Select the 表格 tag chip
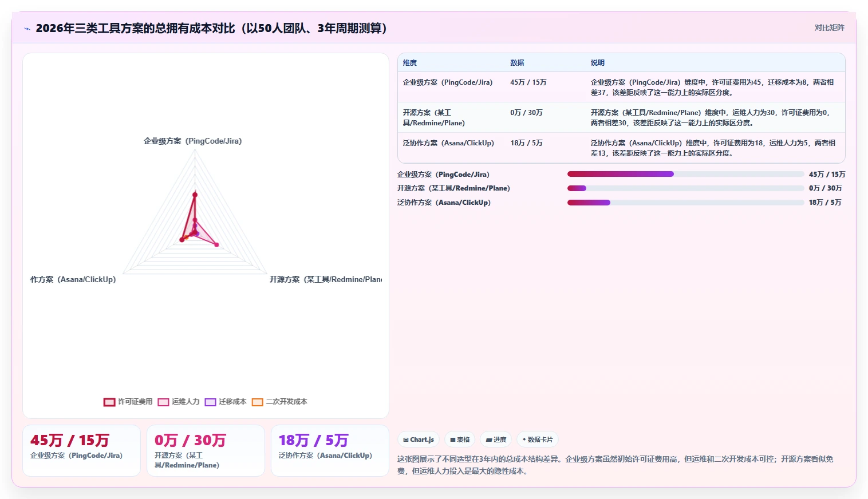The width and height of the screenshot is (868, 499). (460, 439)
